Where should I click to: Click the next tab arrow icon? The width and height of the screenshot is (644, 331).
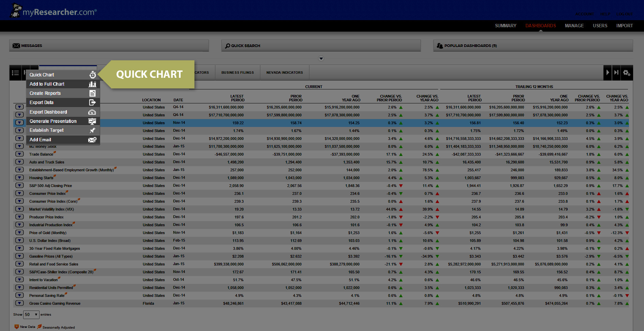point(608,72)
